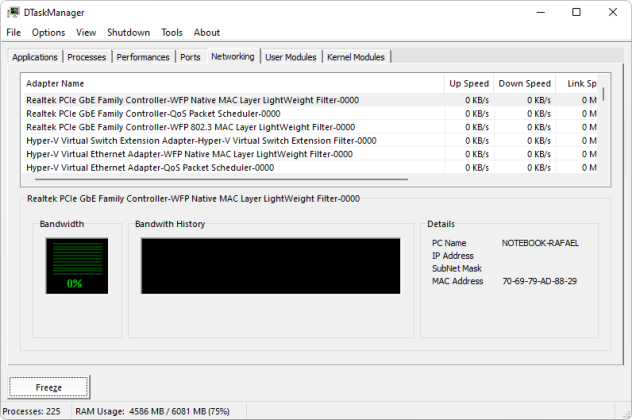The width and height of the screenshot is (632, 420).
Task: Open the About menu
Action: pos(206,33)
